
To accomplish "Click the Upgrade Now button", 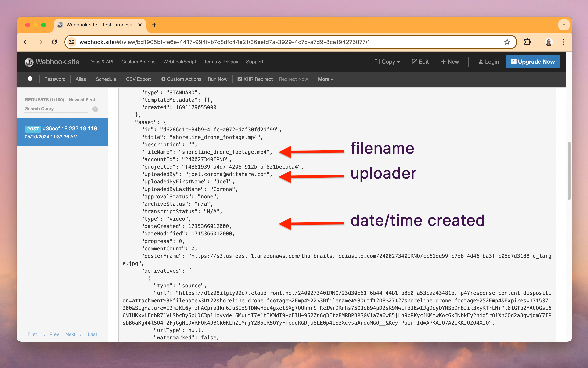I will [533, 62].
